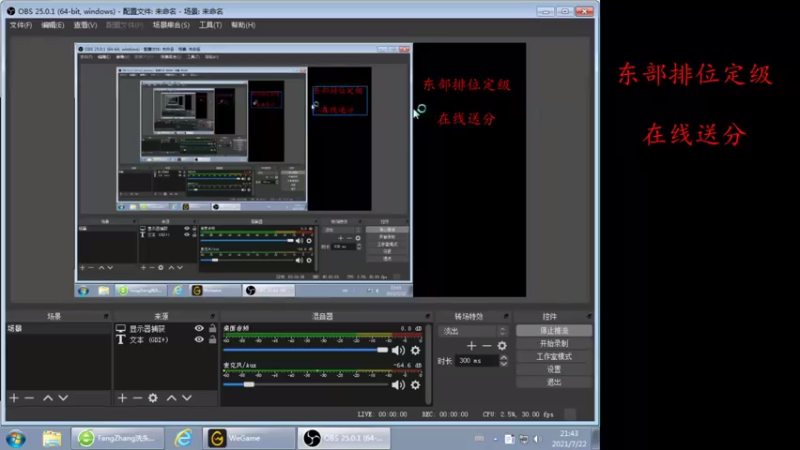Remove the selected source with the minus icon

pos(137,397)
